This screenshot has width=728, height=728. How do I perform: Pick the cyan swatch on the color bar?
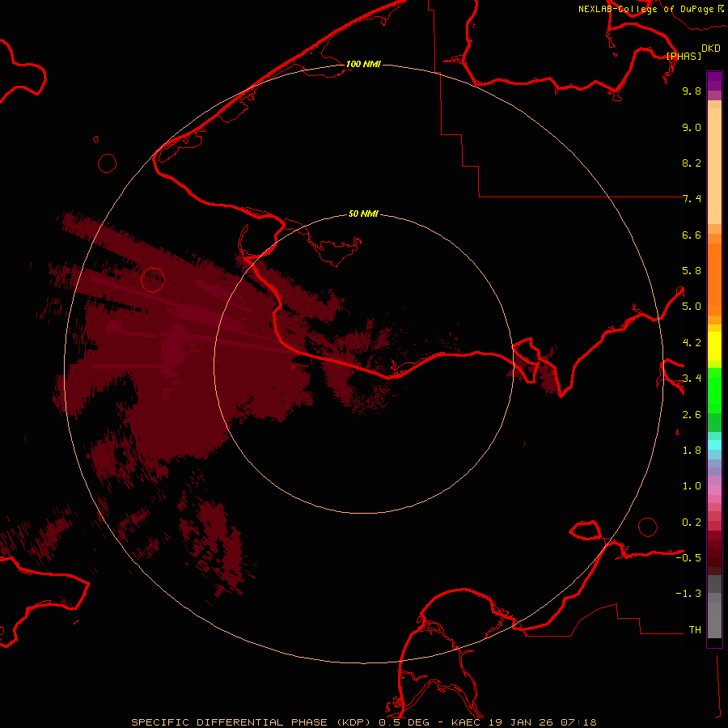[714, 445]
